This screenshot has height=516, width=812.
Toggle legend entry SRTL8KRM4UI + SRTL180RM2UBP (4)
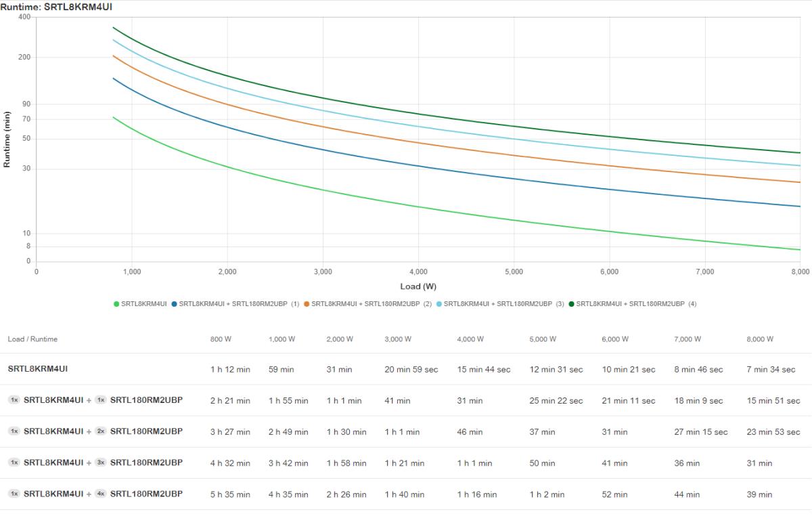point(632,304)
